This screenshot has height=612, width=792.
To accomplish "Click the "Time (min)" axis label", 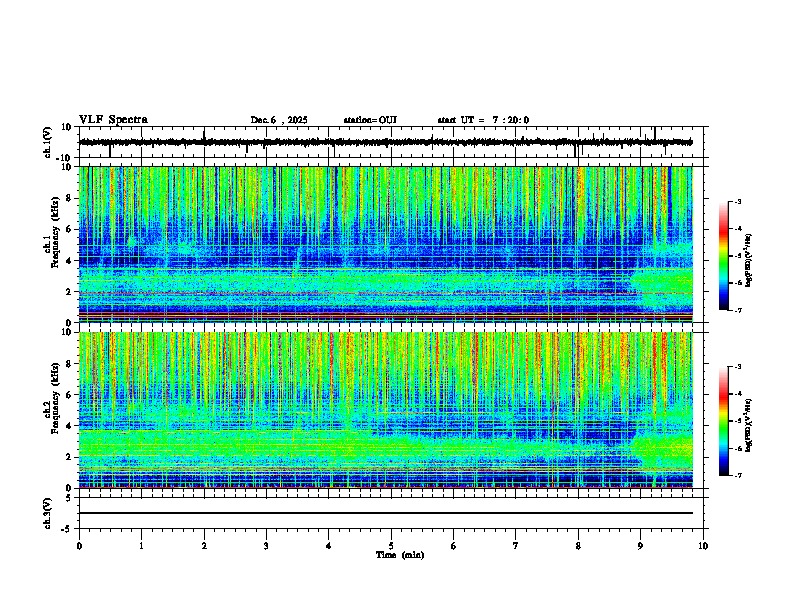I will 400,555.
